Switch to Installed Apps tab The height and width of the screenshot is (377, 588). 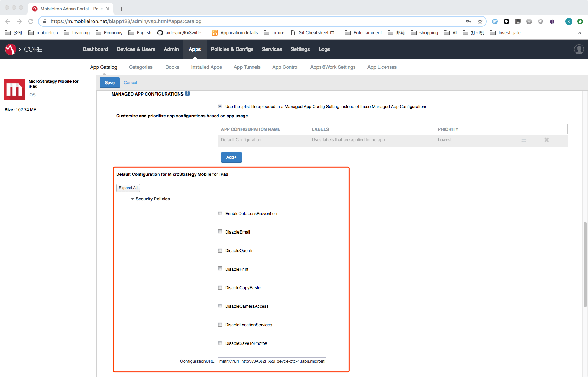206,67
